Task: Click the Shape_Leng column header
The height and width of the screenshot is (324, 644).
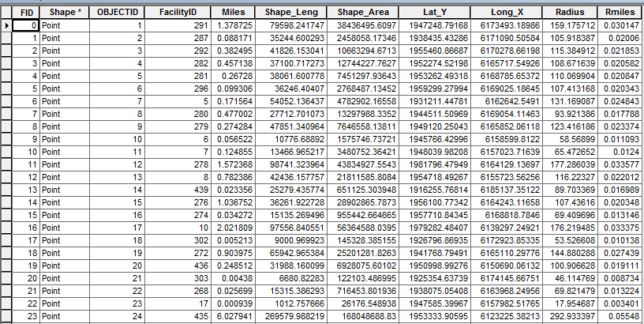Action: point(290,13)
